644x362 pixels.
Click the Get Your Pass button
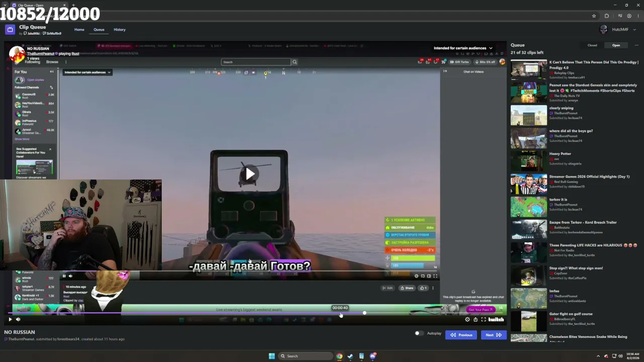point(480,310)
